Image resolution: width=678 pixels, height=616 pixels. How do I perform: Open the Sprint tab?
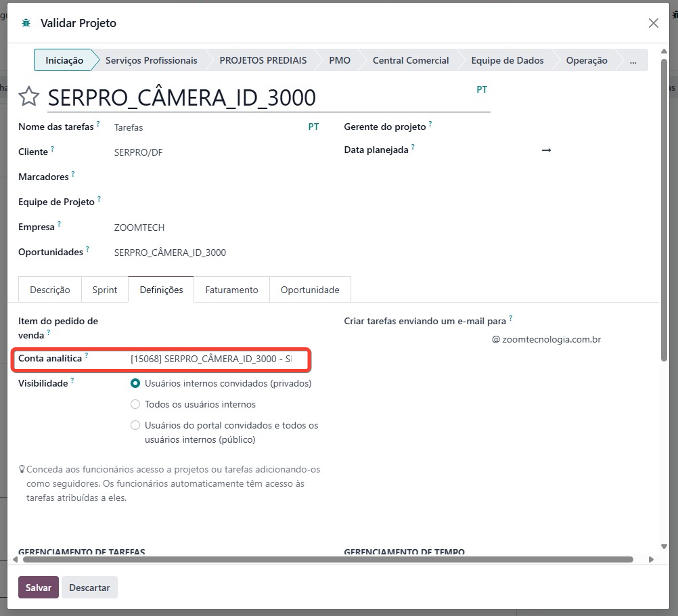pos(105,290)
